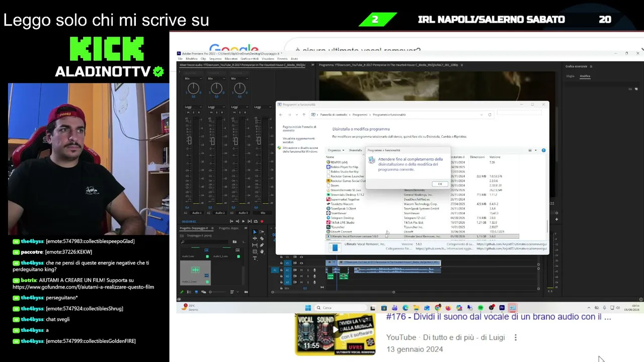Select the Type tool in Premiere
The height and width of the screenshot is (362, 644).
(x=255, y=258)
